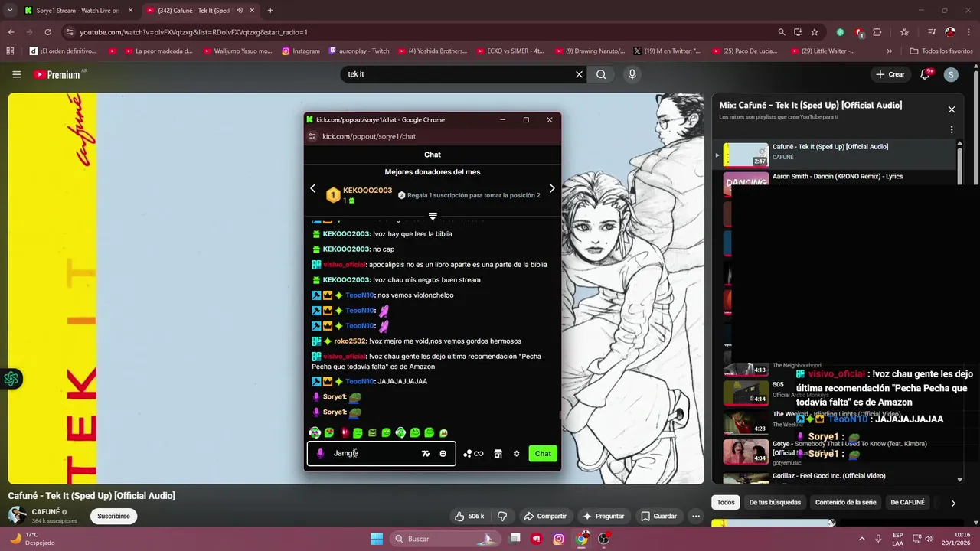Image resolution: width=980 pixels, height=551 pixels.
Task: Open Mix playlist three-dot options
Action: 952,130
